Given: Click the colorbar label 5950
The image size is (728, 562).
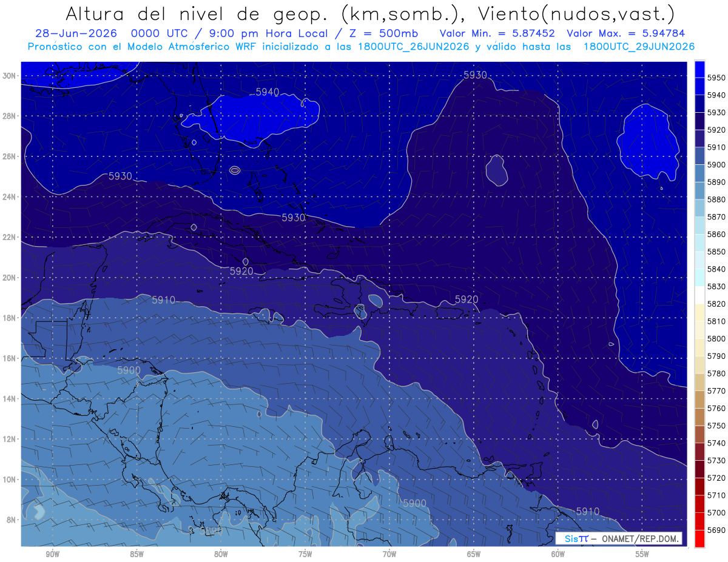Looking at the screenshot, I should tap(716, 78).
